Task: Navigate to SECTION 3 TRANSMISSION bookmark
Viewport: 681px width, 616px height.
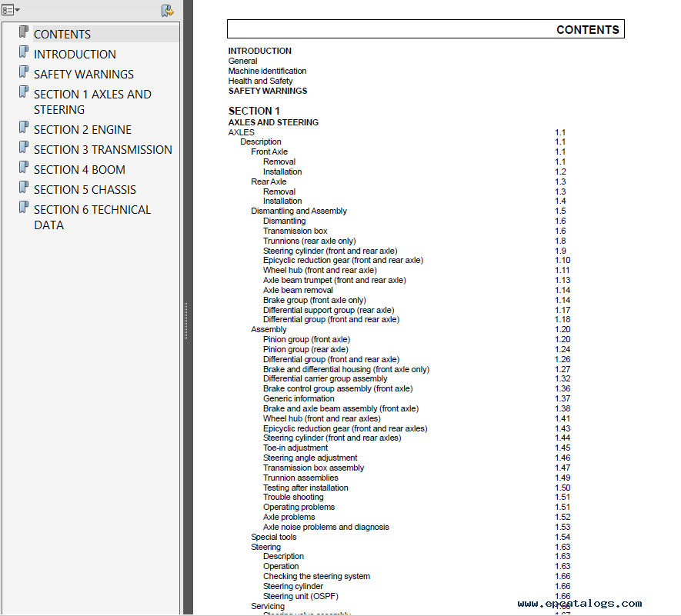Action: 103,150
